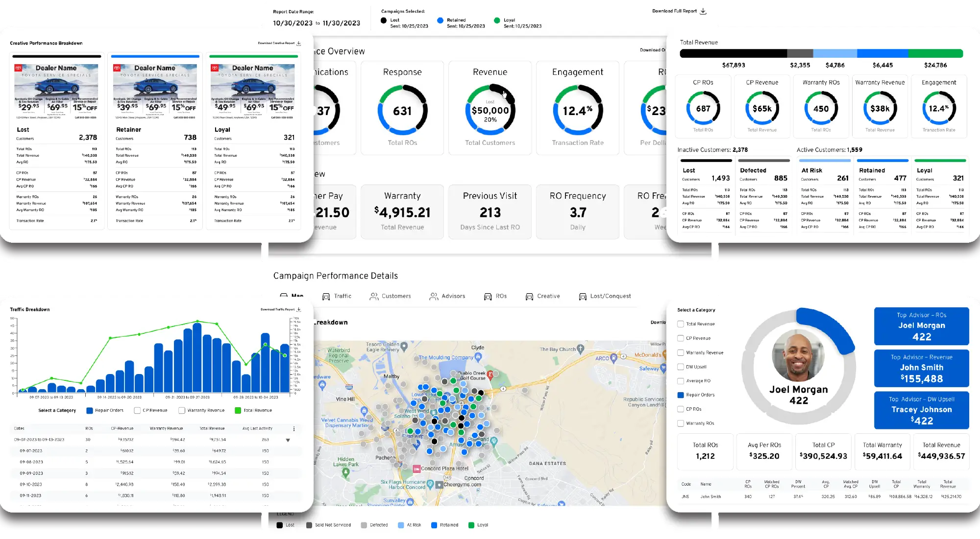Check the CP ROs checkbox

(x=680, y=409)
